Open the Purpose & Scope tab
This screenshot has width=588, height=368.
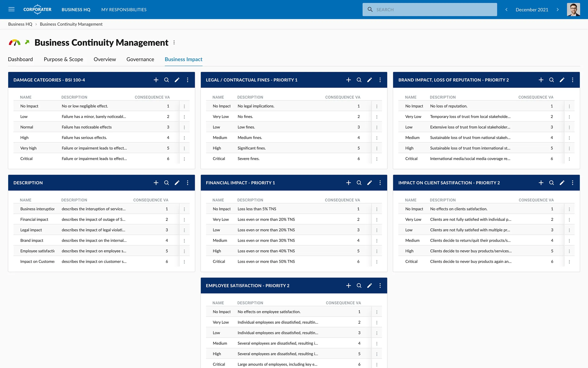tap(63, 59)
